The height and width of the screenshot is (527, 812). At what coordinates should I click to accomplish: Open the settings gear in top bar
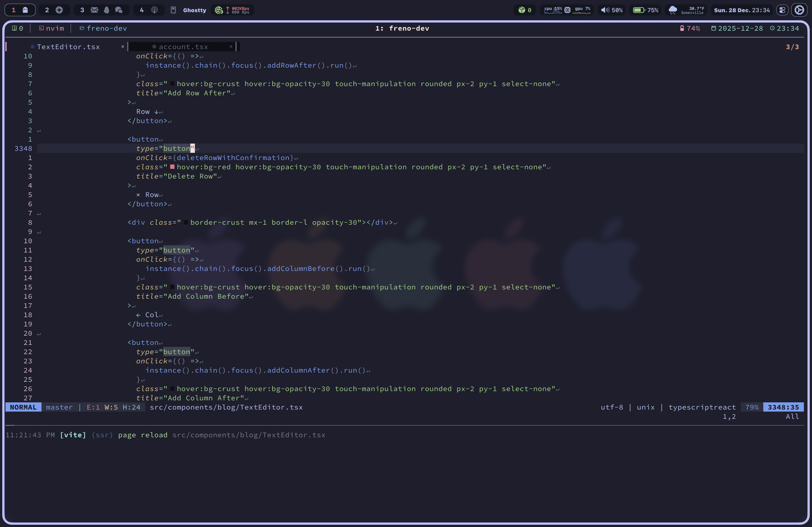(x=799, y=10)
